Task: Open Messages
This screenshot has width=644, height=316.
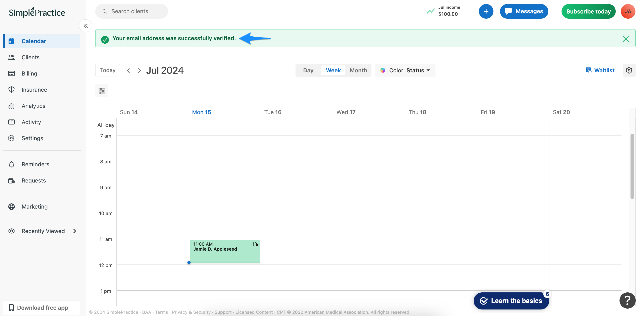Action: coord(524,11)
